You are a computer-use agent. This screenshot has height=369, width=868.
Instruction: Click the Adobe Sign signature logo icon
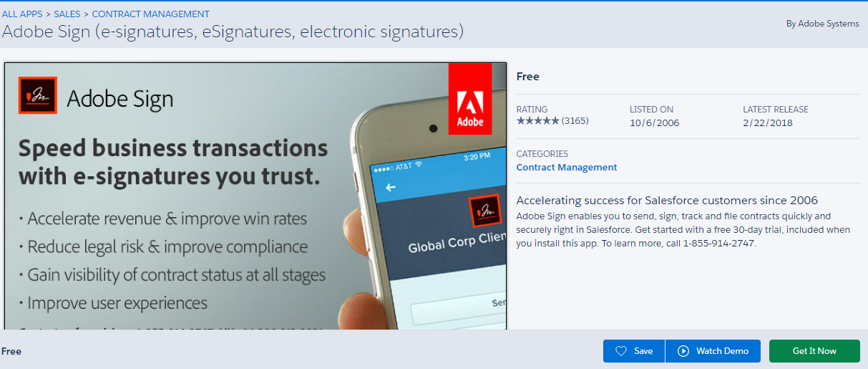click(x=37, y=96)
